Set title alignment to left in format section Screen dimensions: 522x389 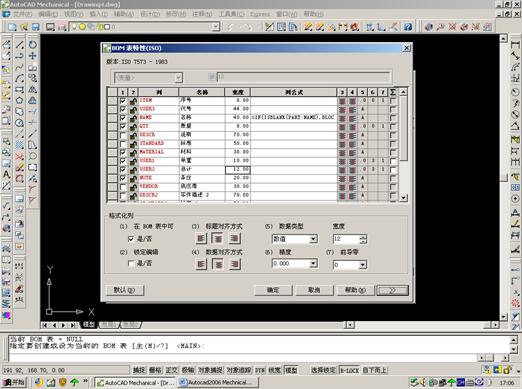point(201,238)
